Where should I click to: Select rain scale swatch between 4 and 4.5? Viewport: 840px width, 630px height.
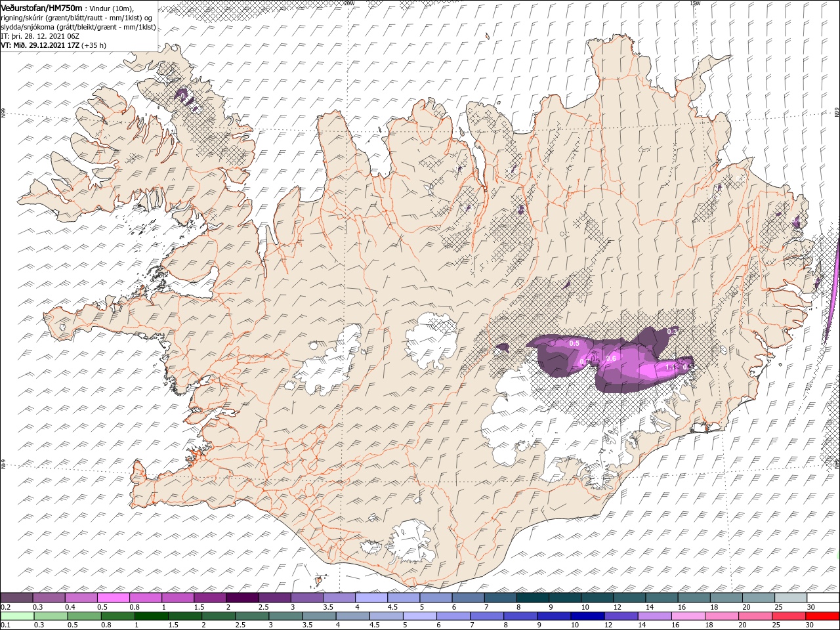[353, 616]
